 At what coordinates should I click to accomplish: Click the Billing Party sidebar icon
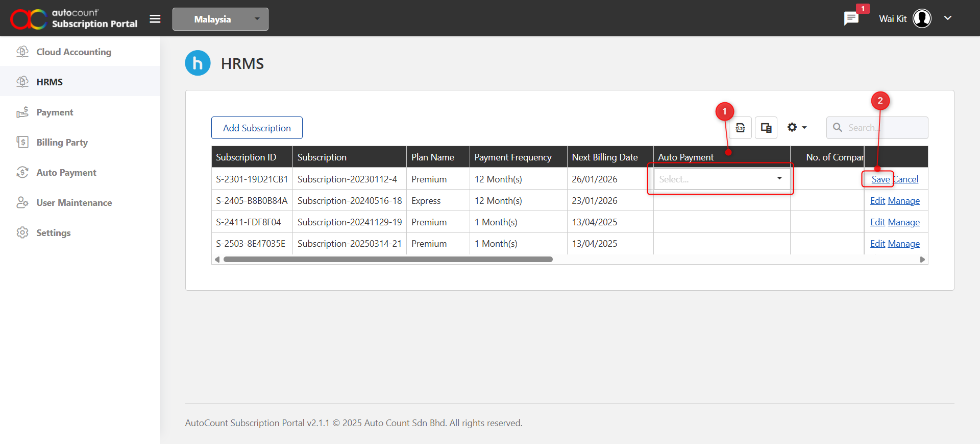22,142
